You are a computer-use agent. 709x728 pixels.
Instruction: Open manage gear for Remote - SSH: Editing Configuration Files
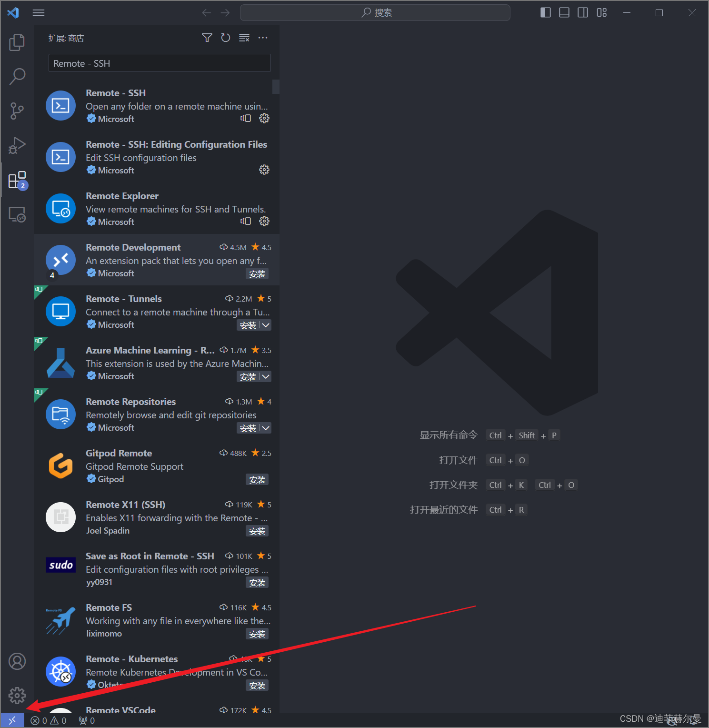[x=264, y=170]
